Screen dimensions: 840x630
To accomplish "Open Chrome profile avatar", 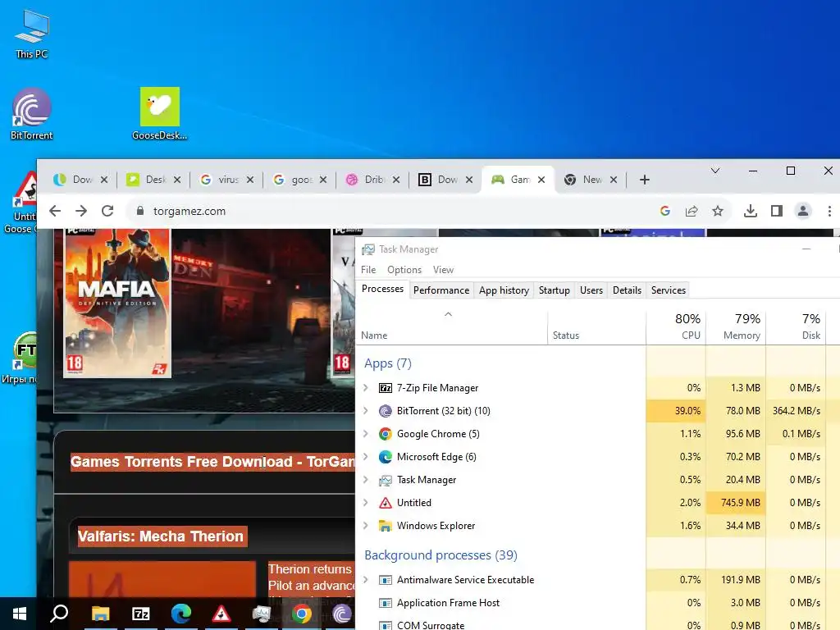I will click(x=803, y=211).
